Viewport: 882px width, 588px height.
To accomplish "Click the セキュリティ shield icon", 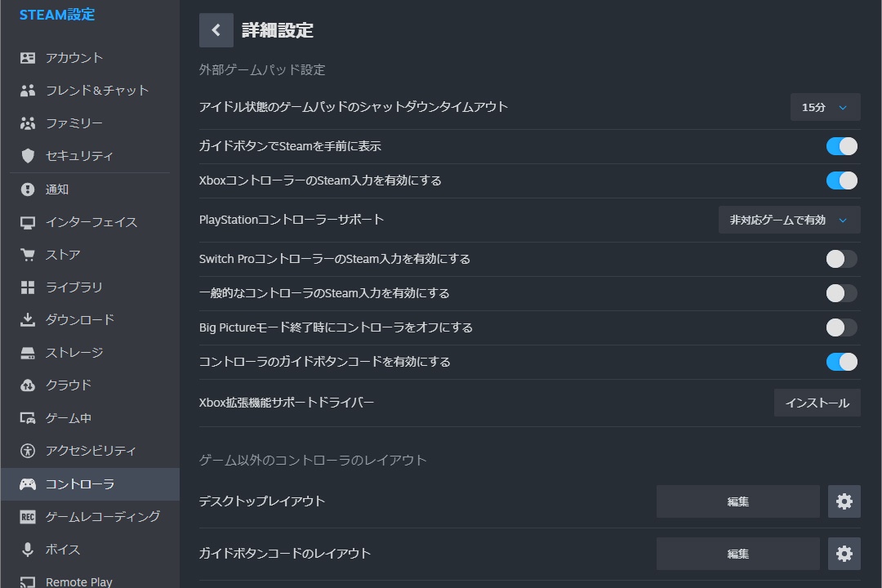I will click(x=28, y=156).
